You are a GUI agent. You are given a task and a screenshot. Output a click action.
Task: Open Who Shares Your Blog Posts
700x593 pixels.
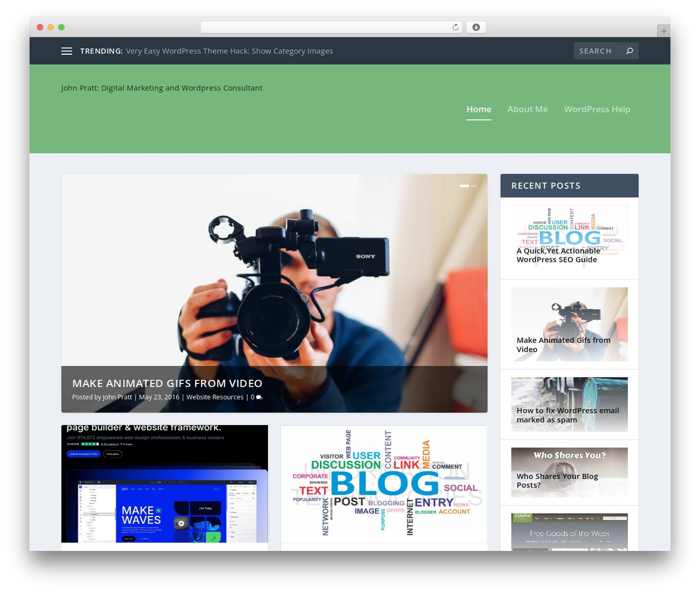click(x=569, y=472)
